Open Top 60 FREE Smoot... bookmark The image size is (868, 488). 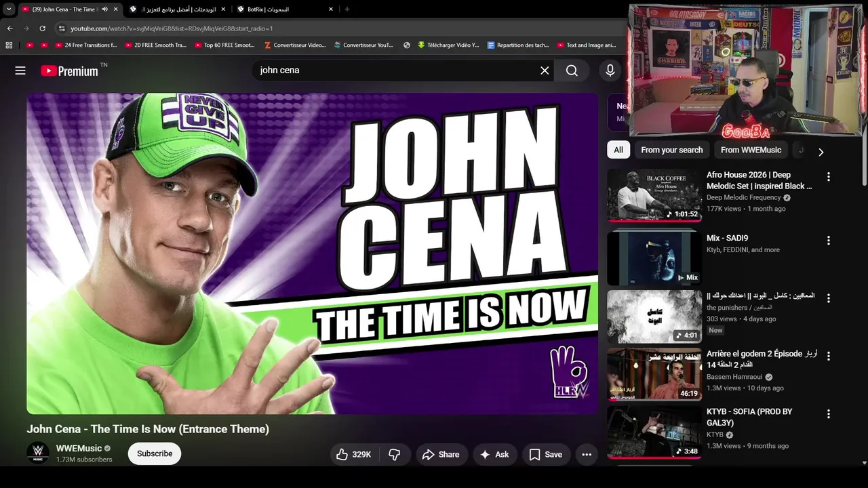pyautogui.click(x=224, y=45)
